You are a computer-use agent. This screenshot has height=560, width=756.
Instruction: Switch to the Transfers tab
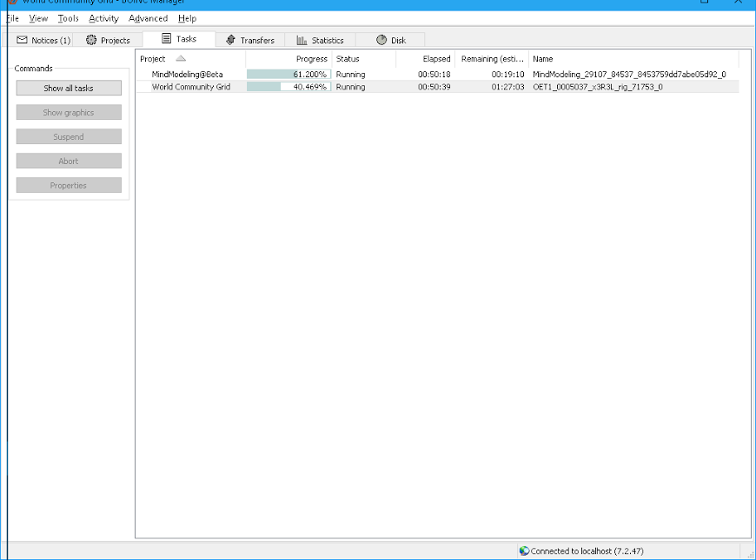click(250, 40)
